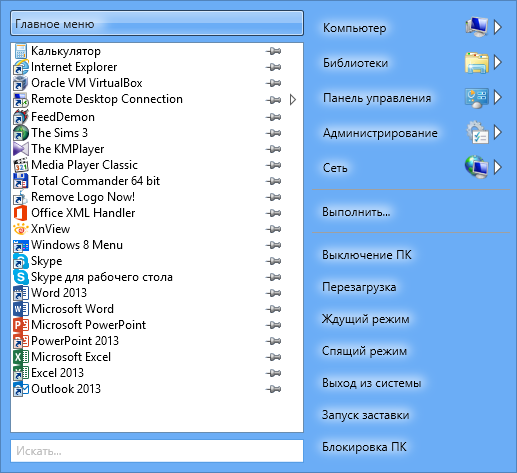
Task: Toggle the pin for Oracle VM VirtualBox
Action: click(x=273, y=83)
